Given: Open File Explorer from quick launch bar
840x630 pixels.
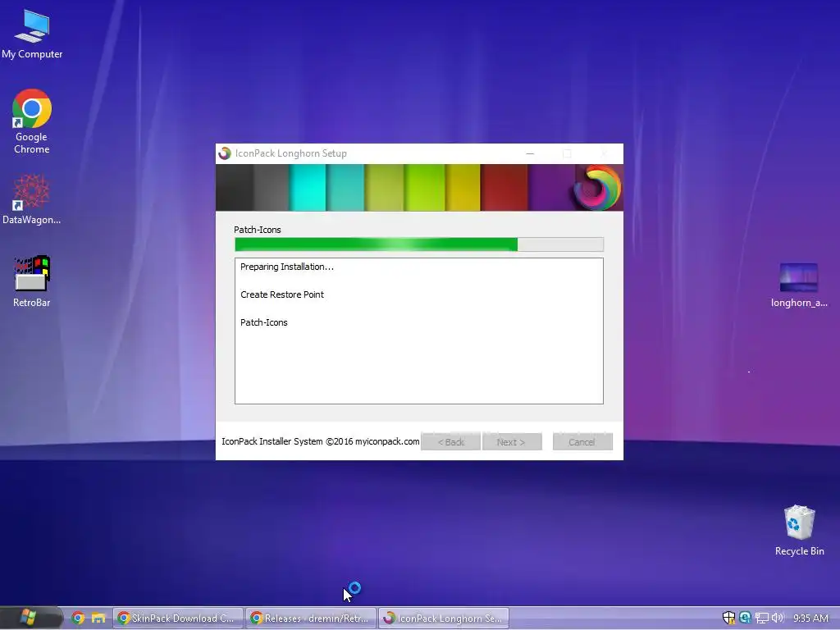Looking at the screenshot, I should coord(98,619).
